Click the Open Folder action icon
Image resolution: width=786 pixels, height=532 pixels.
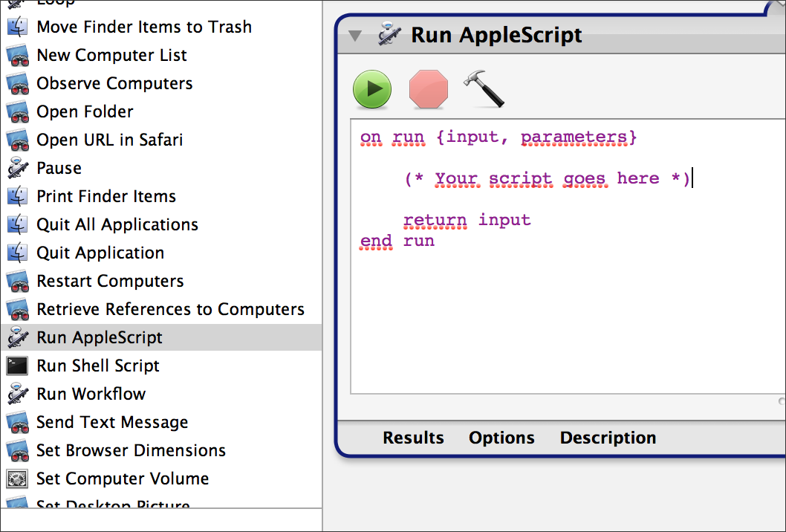(18, 111)
